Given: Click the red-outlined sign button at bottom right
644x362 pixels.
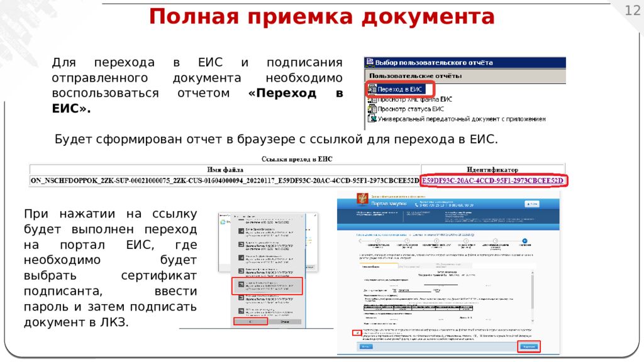Looking at the screenshot, I should click(528, 346).
